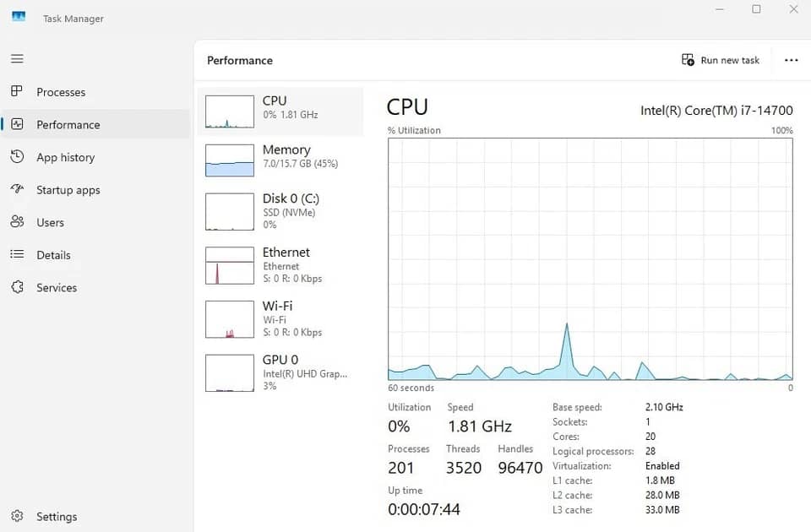Click the CPU utilization graph area

pos(591,259)
